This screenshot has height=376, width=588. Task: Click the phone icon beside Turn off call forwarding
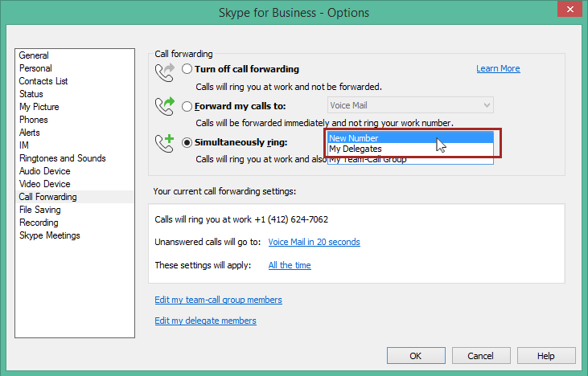pos(165,72)
